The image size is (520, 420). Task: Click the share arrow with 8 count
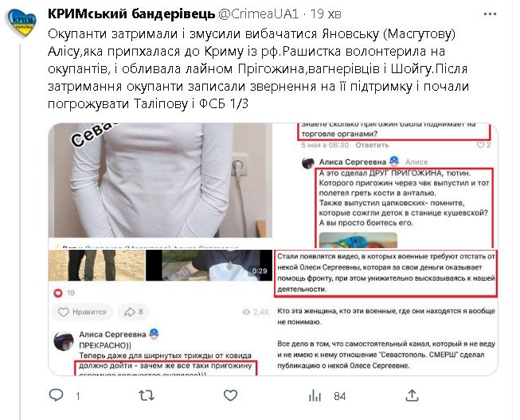pos(133,312)
